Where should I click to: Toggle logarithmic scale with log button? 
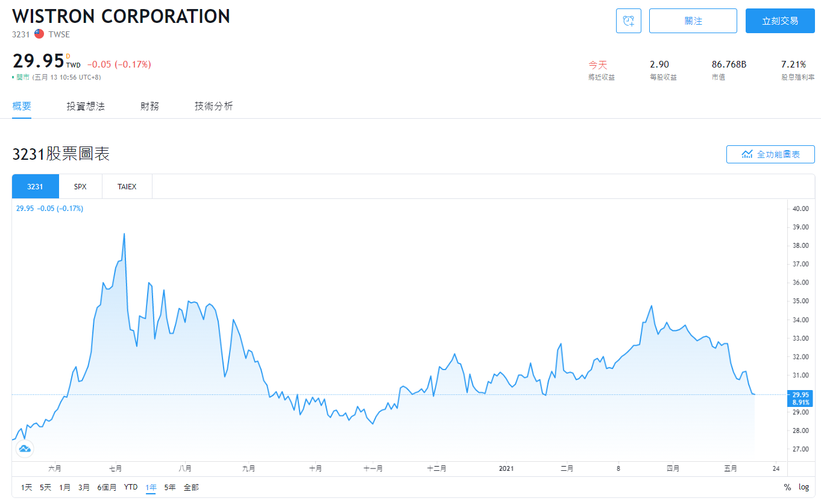(804, 487)
